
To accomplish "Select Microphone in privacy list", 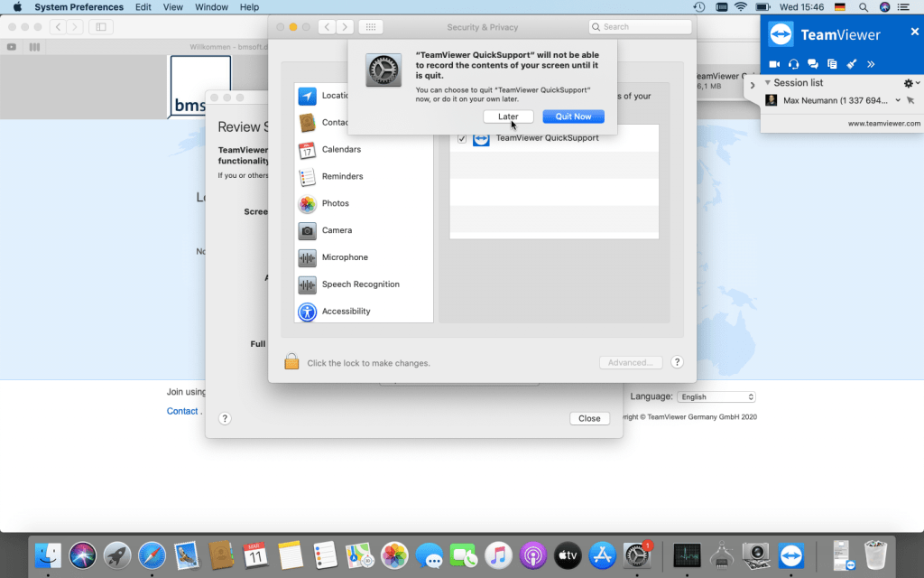I will 364,257.
